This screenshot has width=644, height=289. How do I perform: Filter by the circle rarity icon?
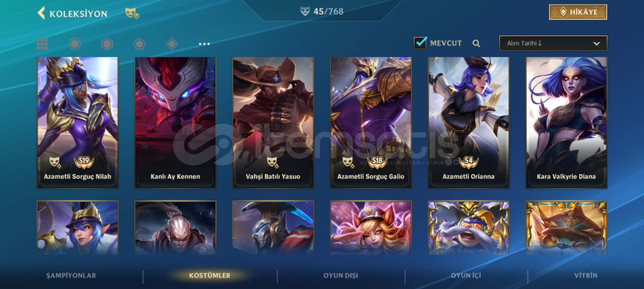tap(74, 44)
